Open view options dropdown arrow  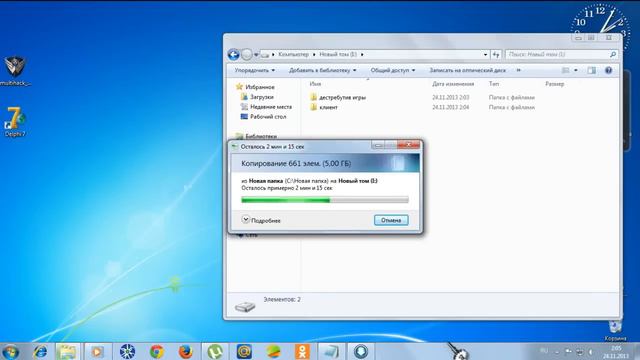pos(576,71)
